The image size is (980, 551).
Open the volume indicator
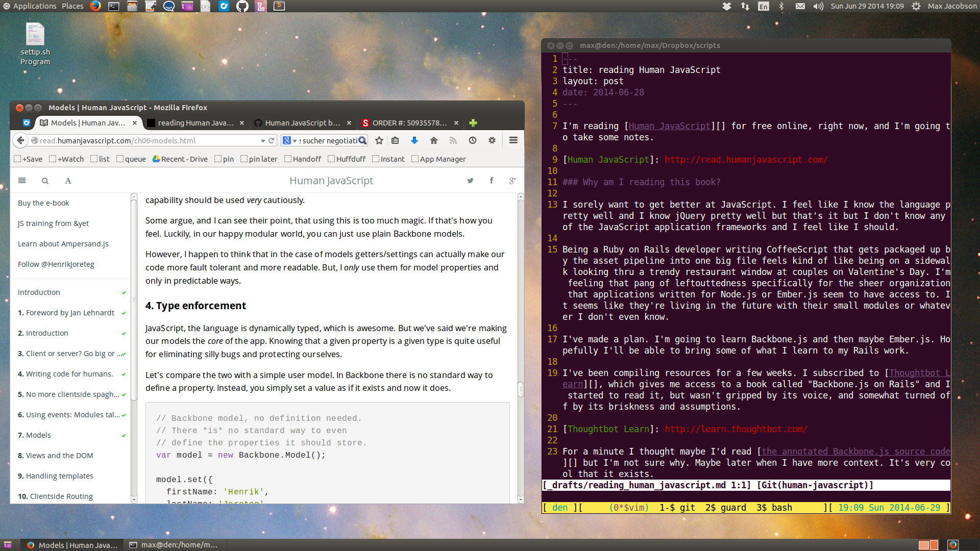point(818,6)
